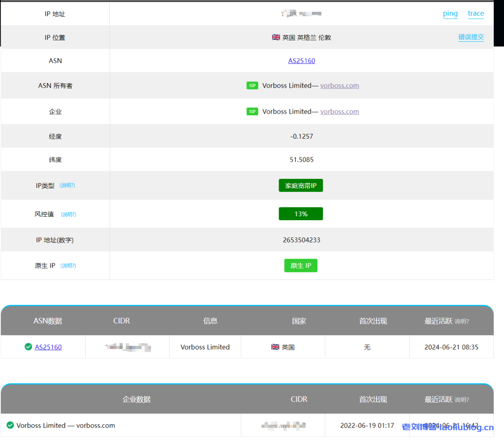Click the green ISP badge beside ASN所有者

(x=252, y=85)
